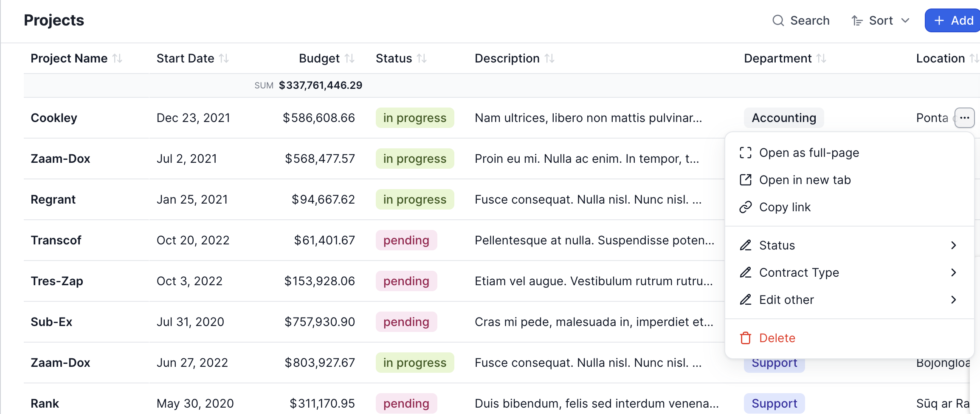Click the three-dot row menu button
Image resolution: width=980 pixels, height=414 pixels.
(x=964, y=118)
